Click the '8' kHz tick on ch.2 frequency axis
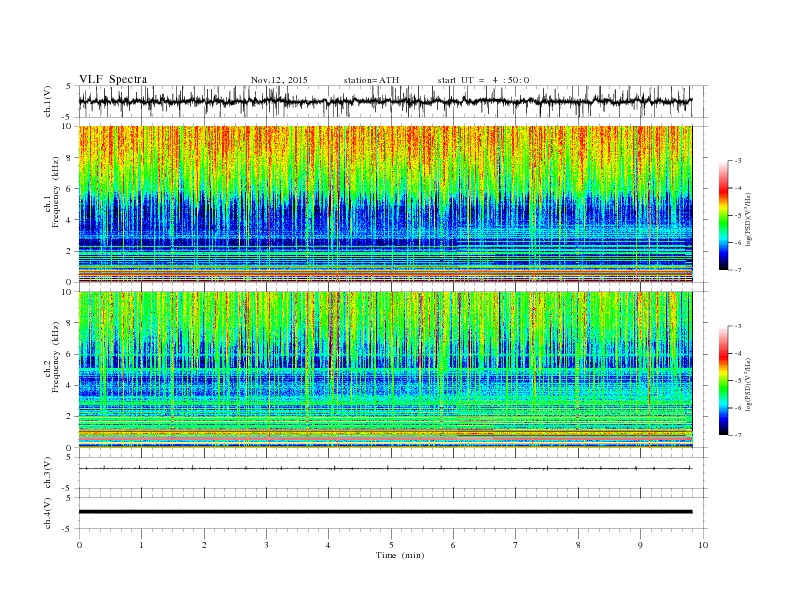Screen dimensions: 792x612 [69, 323]
